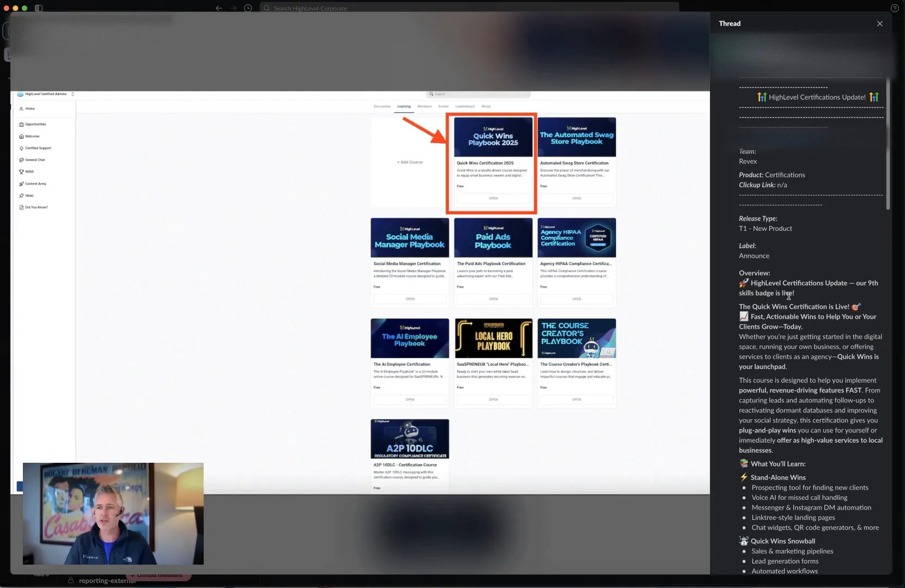This screenshot has width=905, height=588.
Task: Open the Social Media Manager Certification course
Action: click(409, 299)
